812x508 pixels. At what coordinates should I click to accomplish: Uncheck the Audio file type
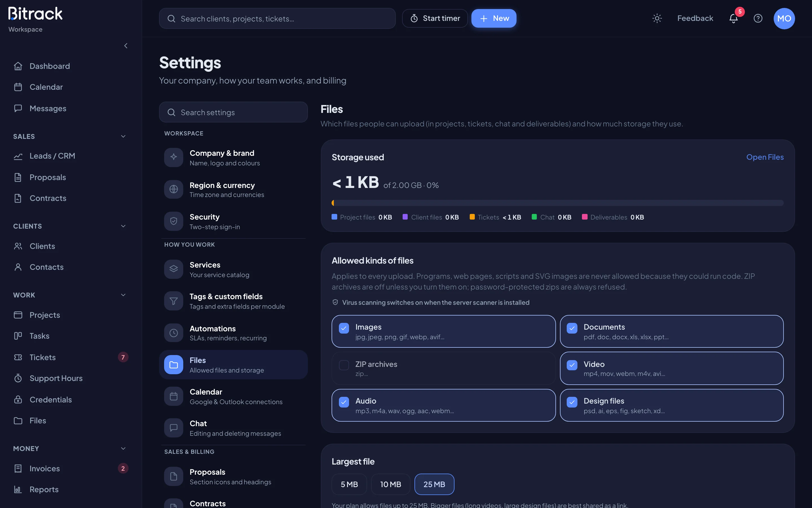click(344, 402)
